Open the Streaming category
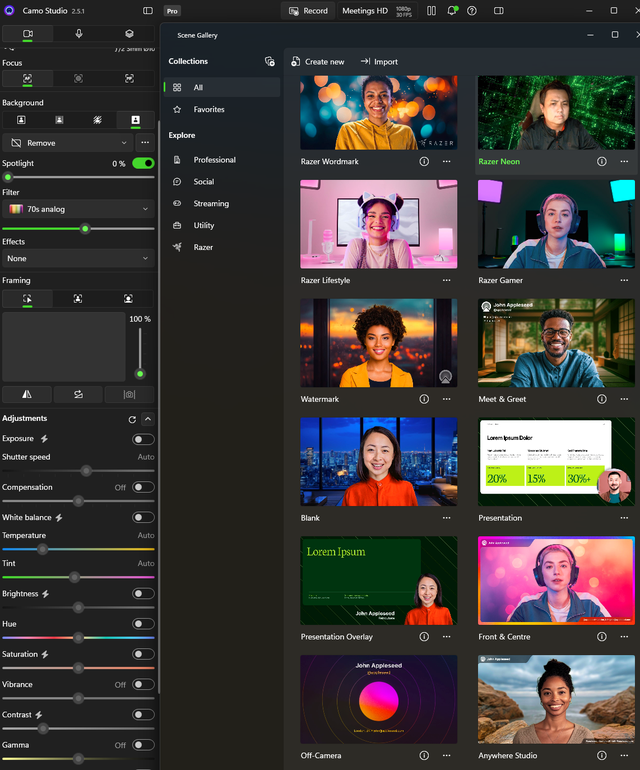 [x=222, y=203]
